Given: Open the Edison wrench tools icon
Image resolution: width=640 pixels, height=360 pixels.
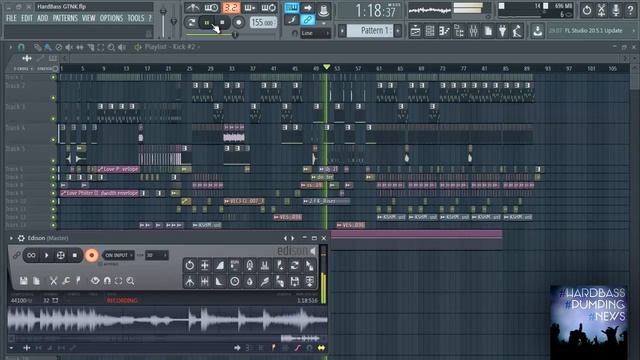Looking at the screenshot, I should pyautogui.click(x=66, y=281).
